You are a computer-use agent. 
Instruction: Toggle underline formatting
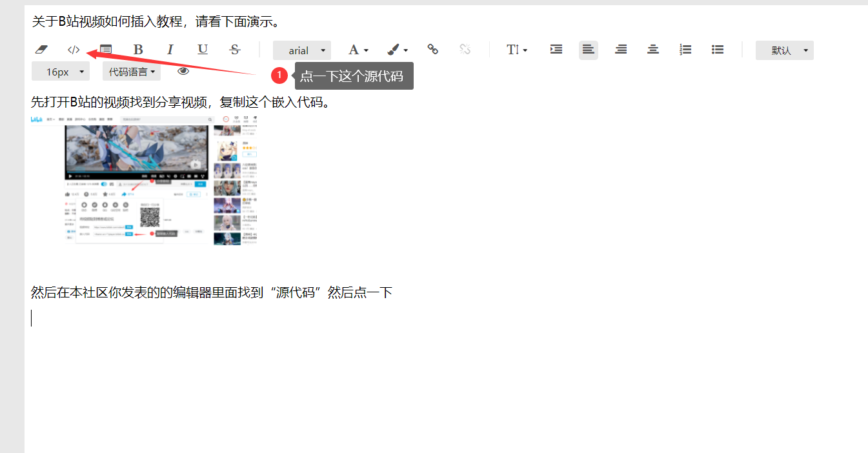(x=203, y=50)
